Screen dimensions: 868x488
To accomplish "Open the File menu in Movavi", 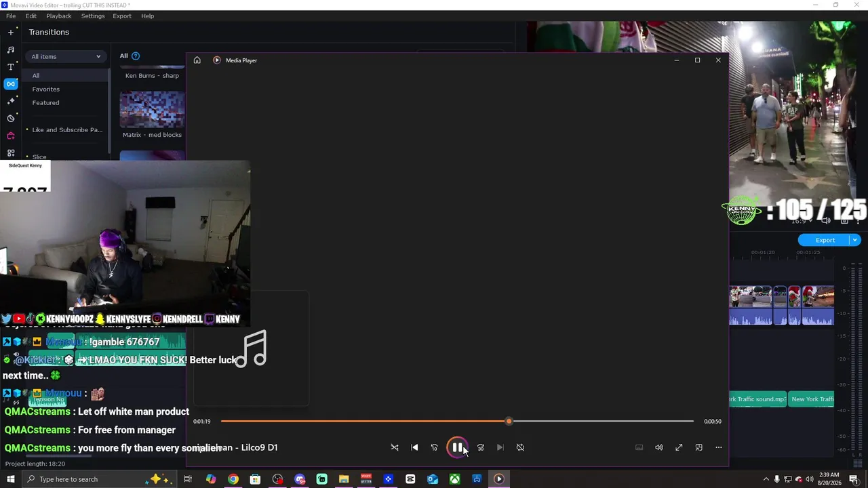I will point(11,16).
